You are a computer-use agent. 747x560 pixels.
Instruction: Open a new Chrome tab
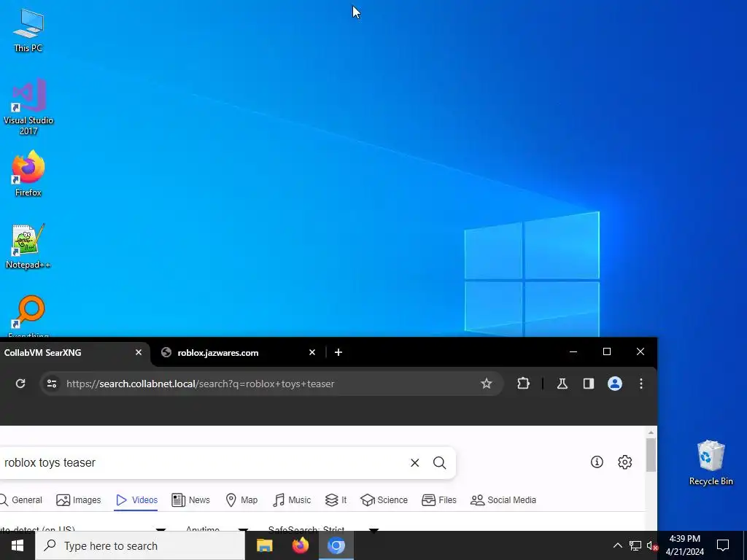338,352
